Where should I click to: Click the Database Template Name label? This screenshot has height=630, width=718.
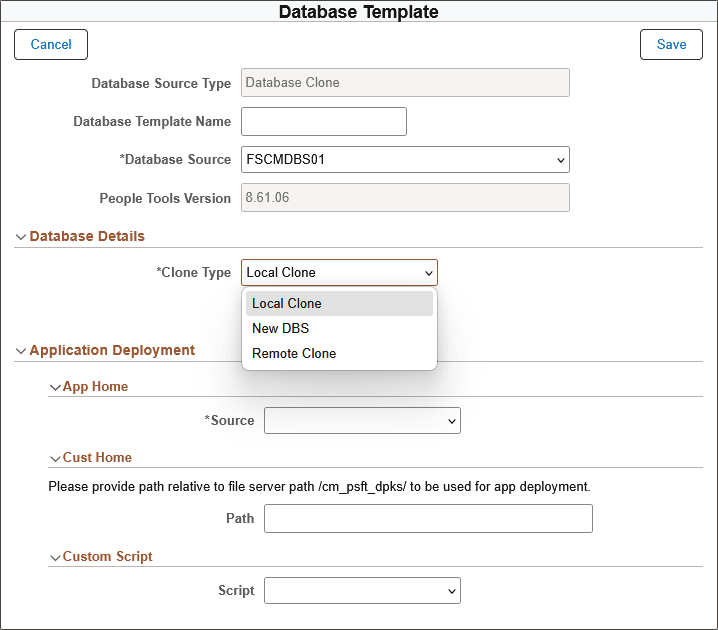point(152,121)
